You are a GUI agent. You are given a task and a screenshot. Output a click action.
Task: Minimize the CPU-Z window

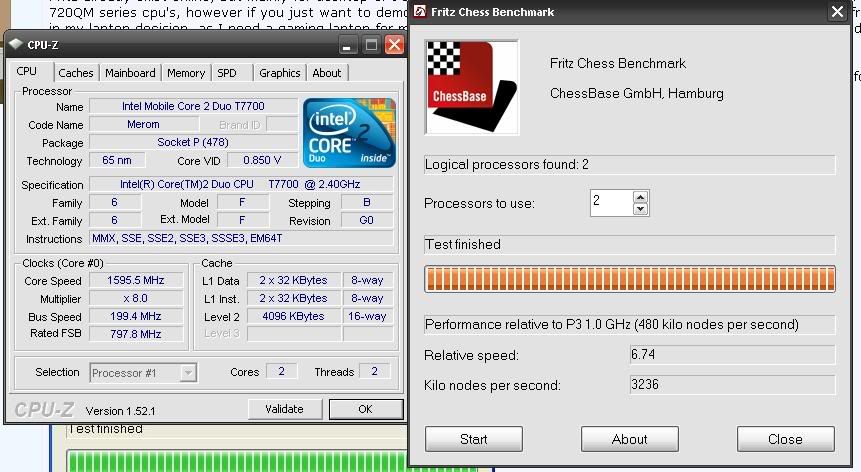(x=346, y=45)
